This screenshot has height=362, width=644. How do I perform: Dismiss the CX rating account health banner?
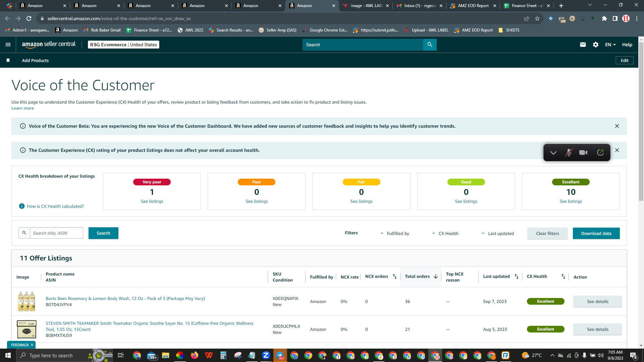[617, 150]
